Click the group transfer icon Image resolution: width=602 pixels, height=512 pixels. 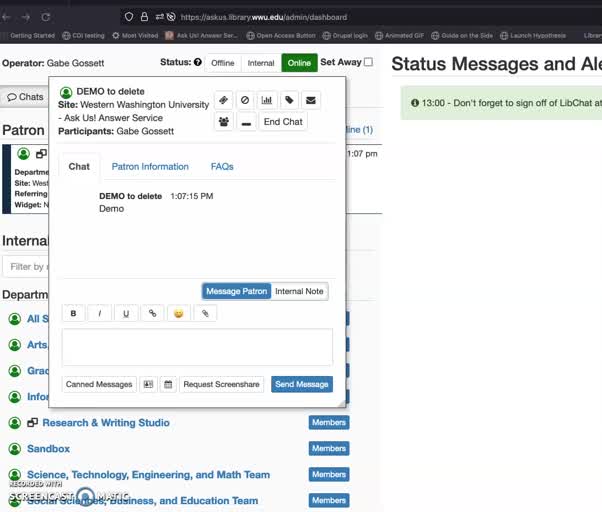click(x=223, y=122)
